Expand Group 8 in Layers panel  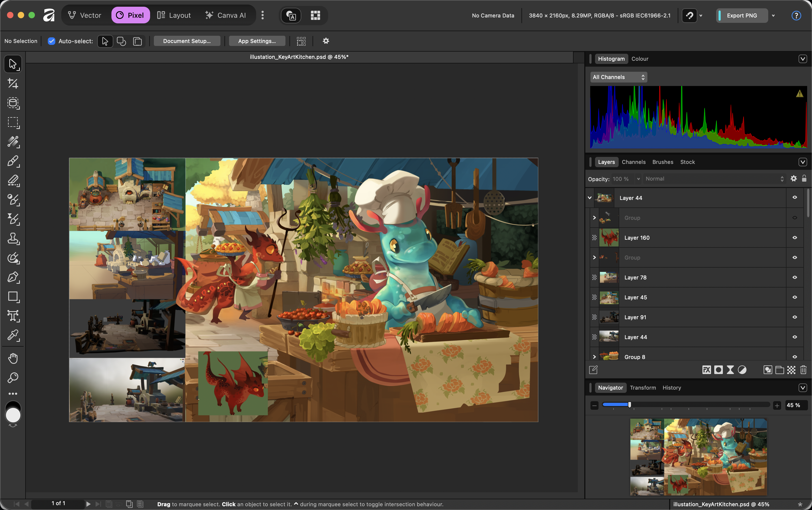click(594, 357)
